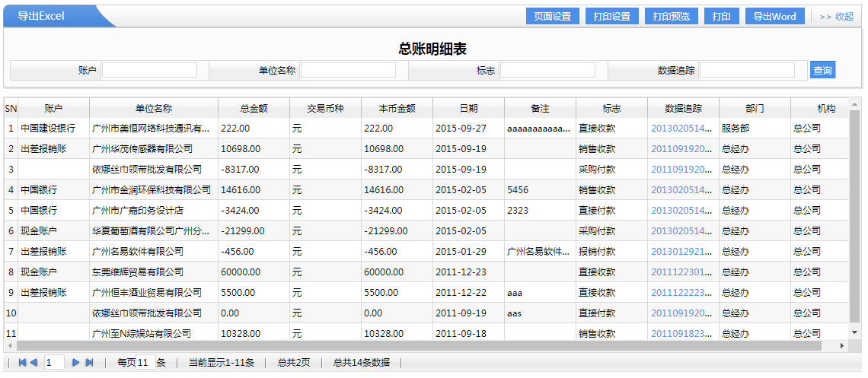Click 打印预览 print preview button
This screenshot has height=378, width=868.
(x=672, y=17)
